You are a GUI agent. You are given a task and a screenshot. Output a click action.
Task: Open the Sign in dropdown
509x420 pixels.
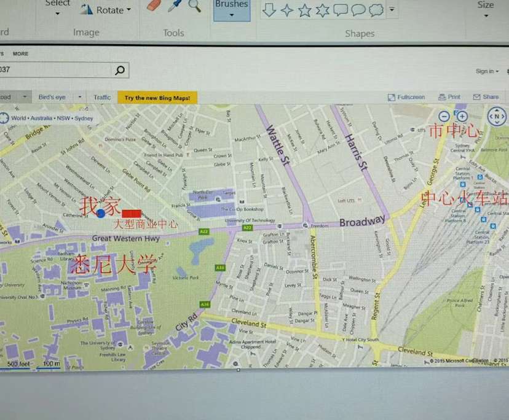point(487,71)
